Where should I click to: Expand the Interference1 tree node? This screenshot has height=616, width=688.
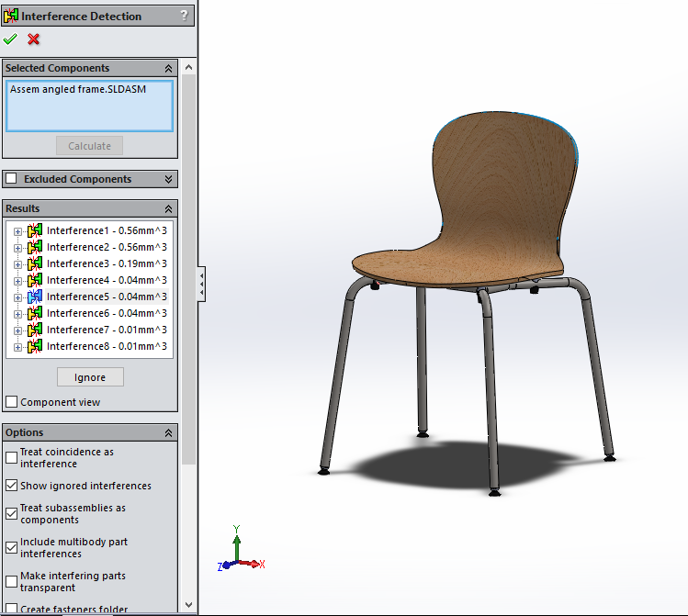pyautogui.click(x=17, y=231)
